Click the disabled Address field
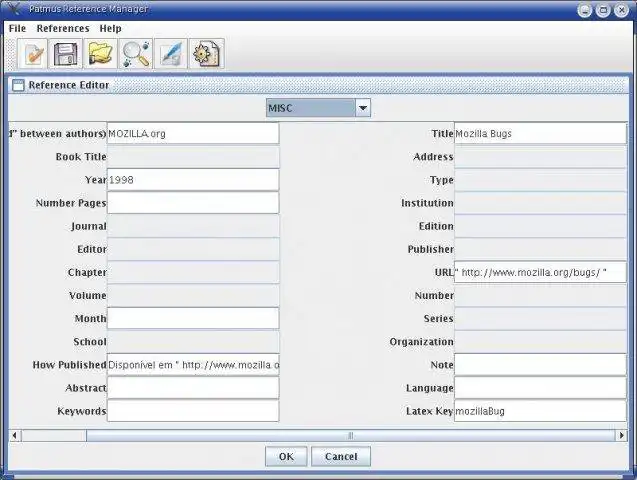 [540, 156]
